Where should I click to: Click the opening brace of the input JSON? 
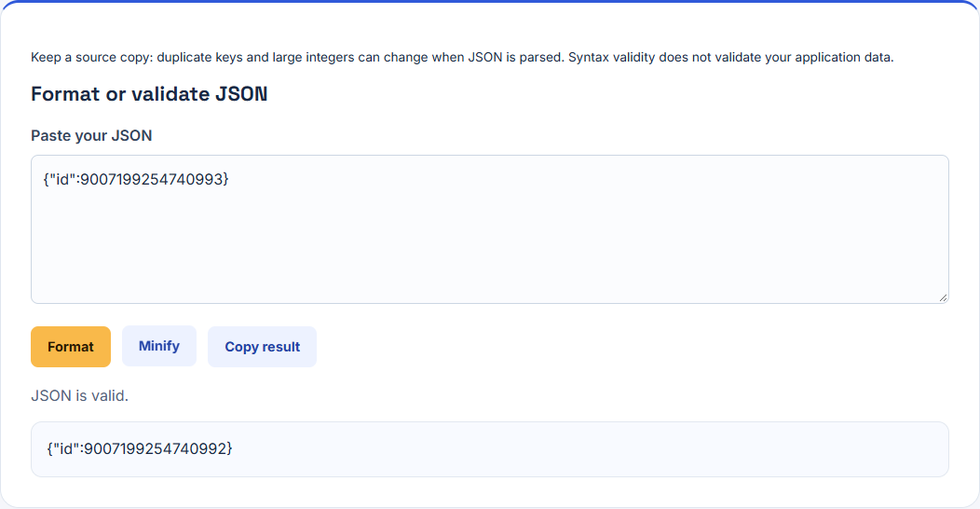pyautogui.click(x=47, y=180)
